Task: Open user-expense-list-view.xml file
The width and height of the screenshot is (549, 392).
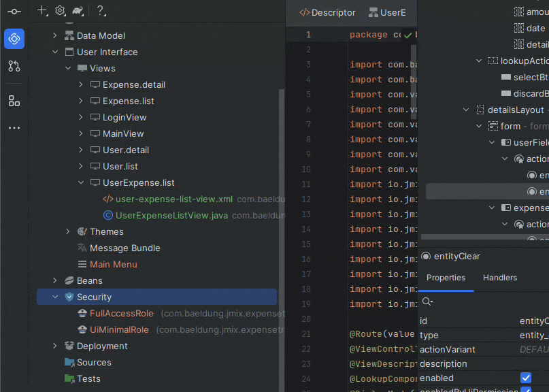Action: [x=174, y=199]
